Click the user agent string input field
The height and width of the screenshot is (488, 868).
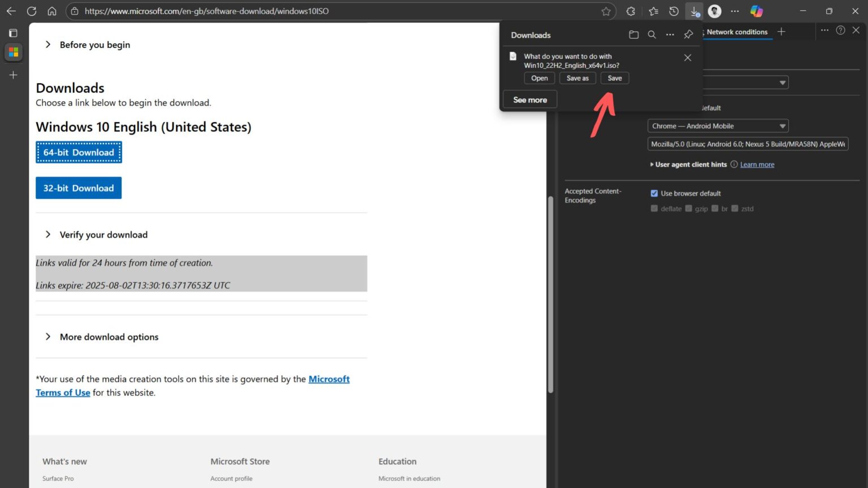click(x=746, y=144)
